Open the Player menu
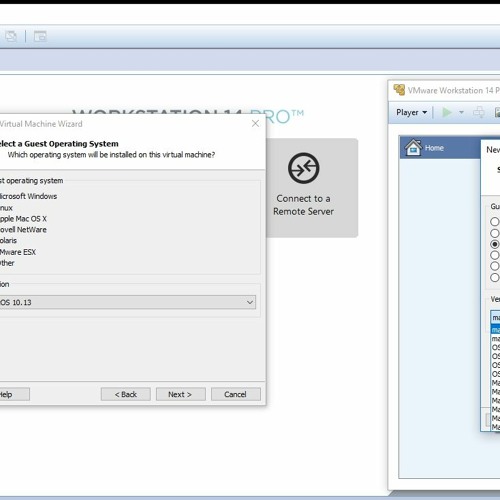This screenshot has width=500, height=500. point(411,112)
